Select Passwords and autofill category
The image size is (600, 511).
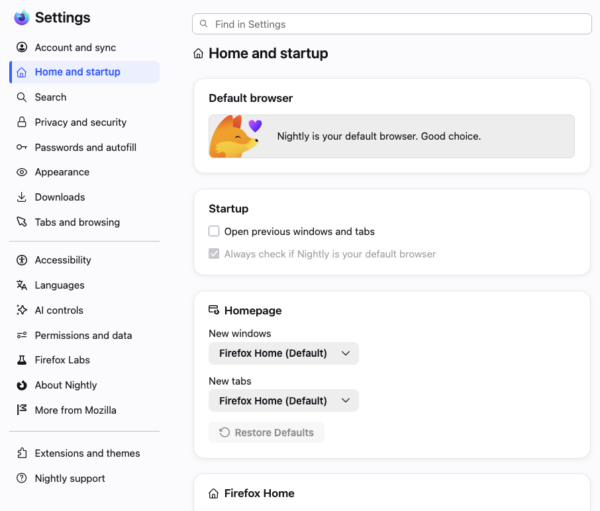[x=84, y=147]
